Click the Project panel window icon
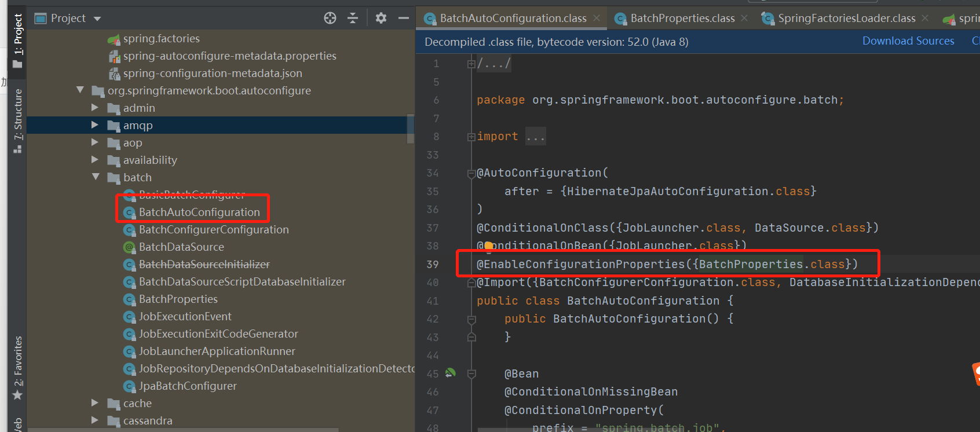 point(41,19)
